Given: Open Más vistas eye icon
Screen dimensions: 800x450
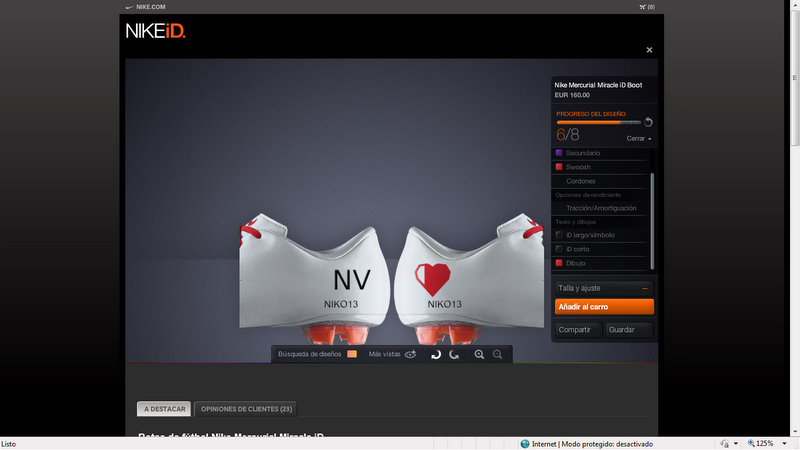Looking at the screenshot, I should click(x=410, y=354).
